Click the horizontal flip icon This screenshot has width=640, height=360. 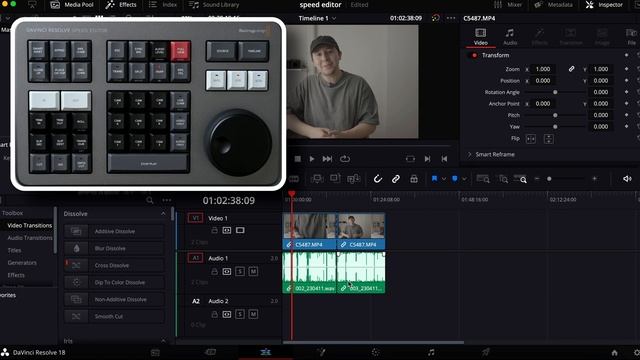click(x=531, y=139)
